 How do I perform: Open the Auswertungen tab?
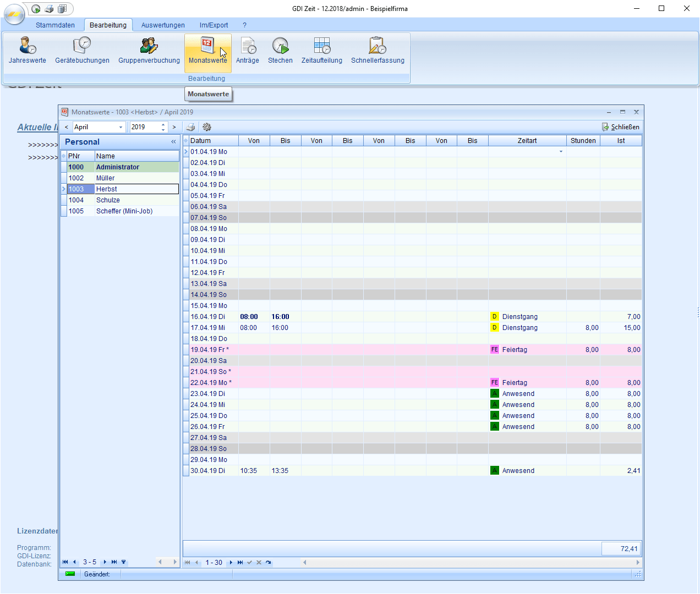point(163,25)
